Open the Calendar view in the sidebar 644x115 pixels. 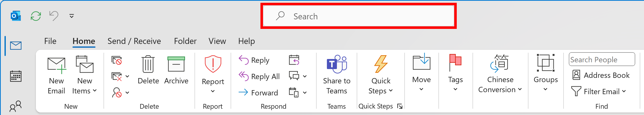pyautogui.click(x=16, y=76)
